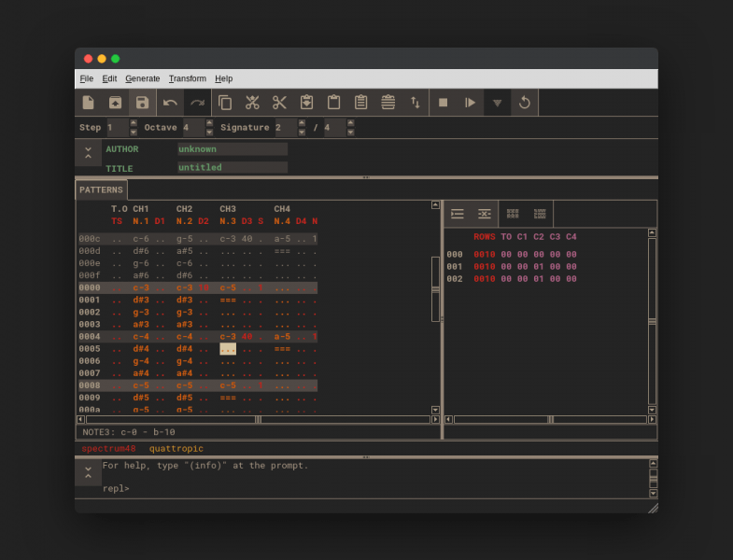Click the spectrum48 label
This screenshot has width=733, height=560.
(x=108, y=448)
